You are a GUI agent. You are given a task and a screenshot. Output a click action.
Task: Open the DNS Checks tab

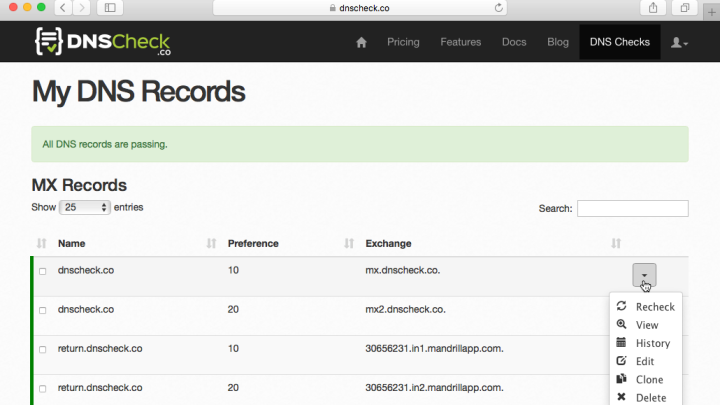tap(620, 42)
